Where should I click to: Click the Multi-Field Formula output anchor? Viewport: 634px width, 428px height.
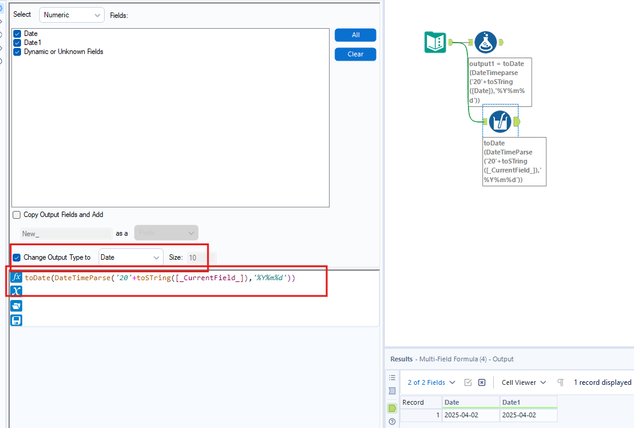tap(517, 121)
